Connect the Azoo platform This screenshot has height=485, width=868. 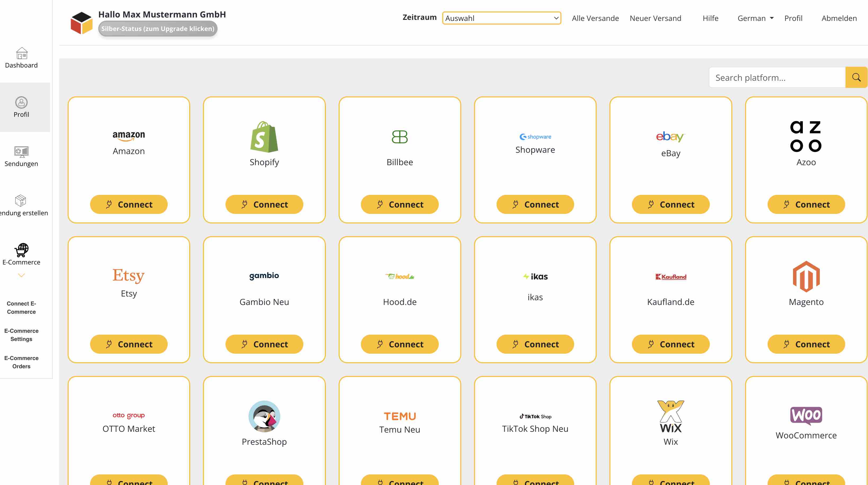coord(806,204)
